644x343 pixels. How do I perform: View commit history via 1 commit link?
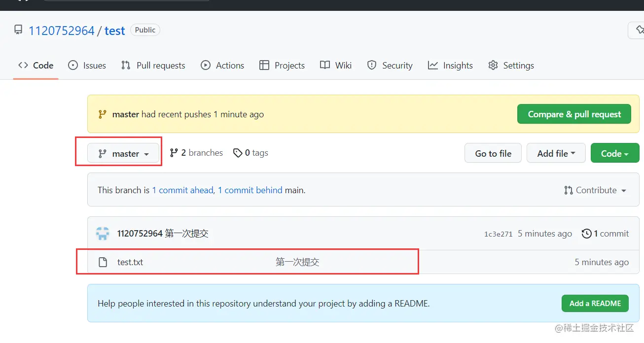606,234
